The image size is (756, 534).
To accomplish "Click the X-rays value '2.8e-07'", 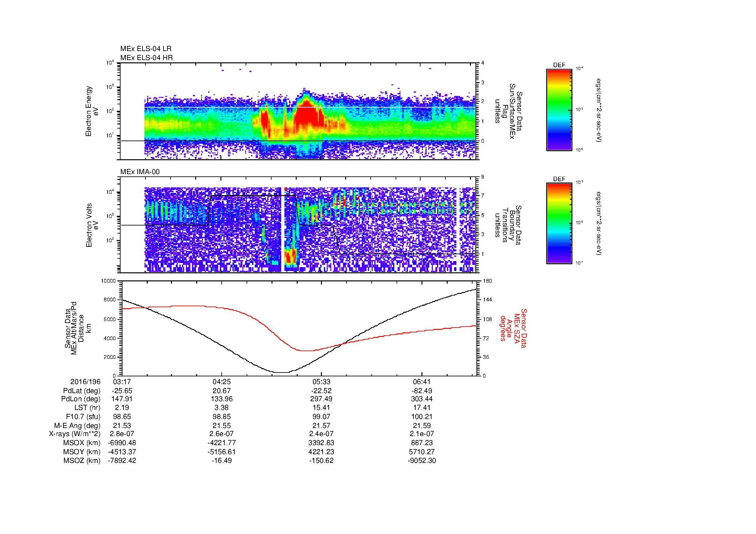I will coord(122,434).
